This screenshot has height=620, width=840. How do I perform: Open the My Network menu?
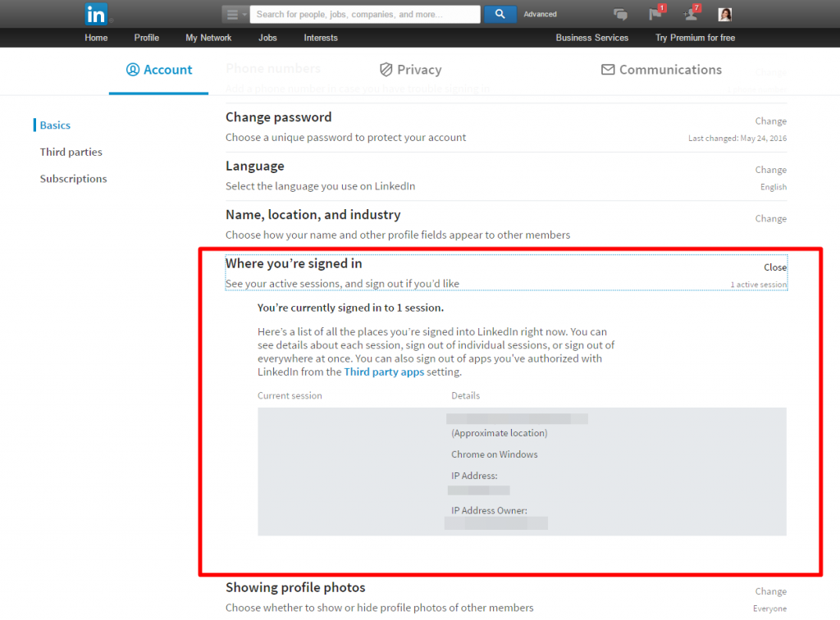208,37
